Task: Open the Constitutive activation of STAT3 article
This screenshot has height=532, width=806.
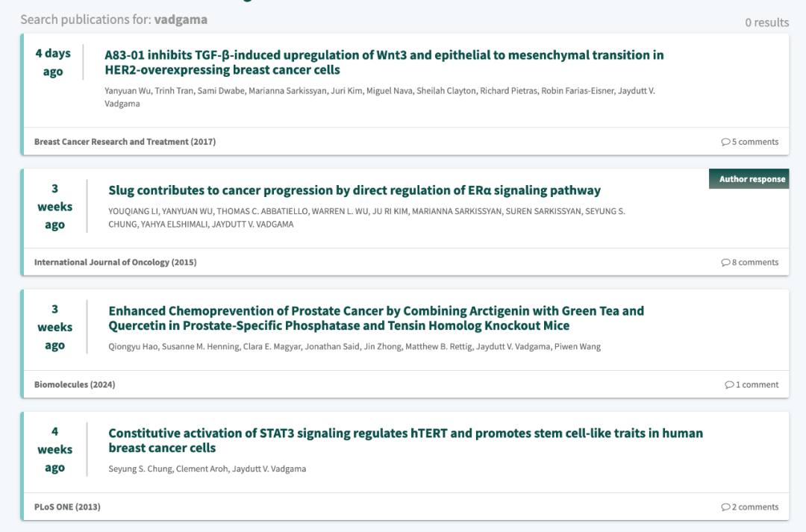Action: pyautogui.click(x=405, y=440)
